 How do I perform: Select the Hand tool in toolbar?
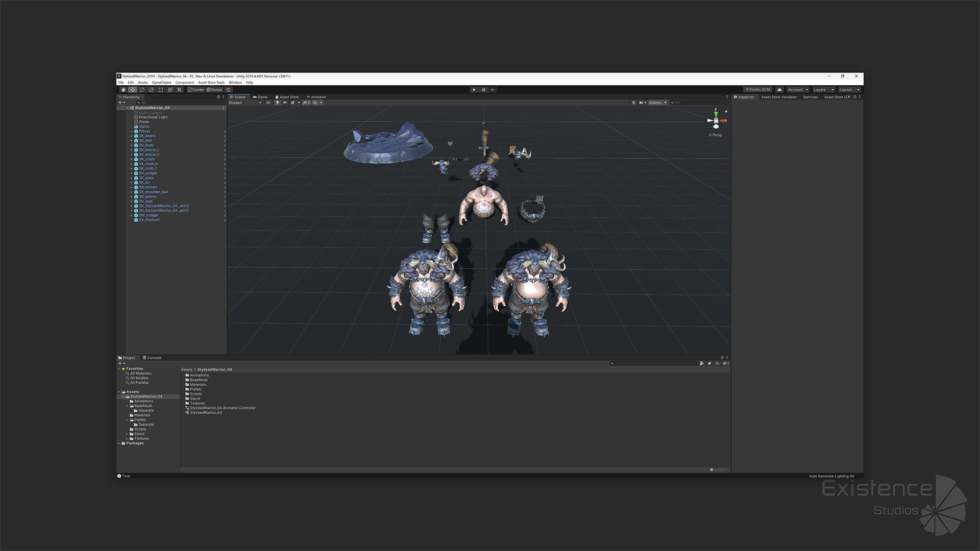[x=123, y=90]
